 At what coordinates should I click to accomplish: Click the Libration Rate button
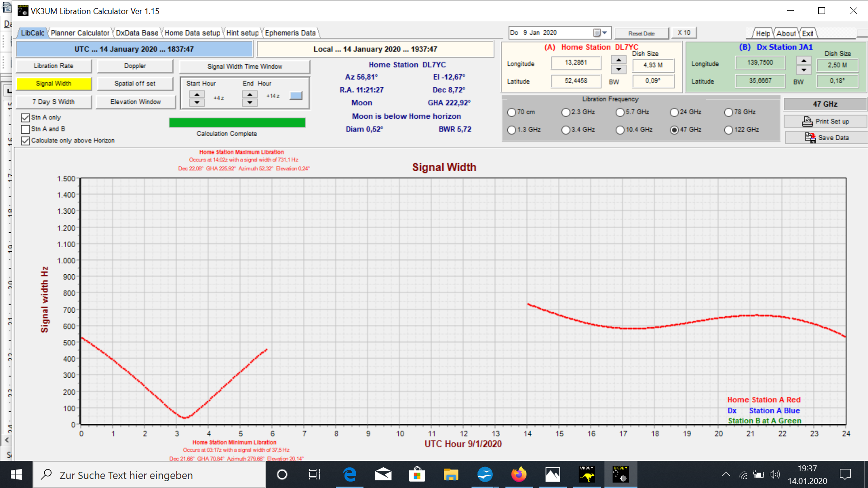pos(53,66)
